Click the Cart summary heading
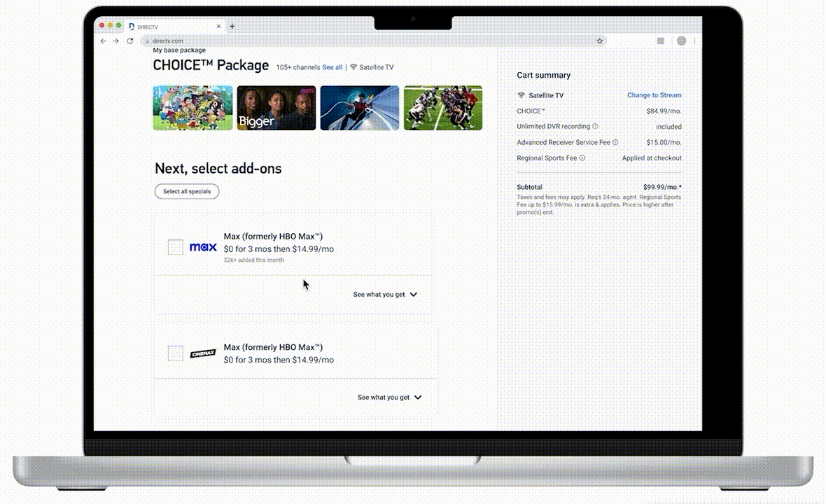This screenshot has width=826, height=504. (x=544, y=76)
